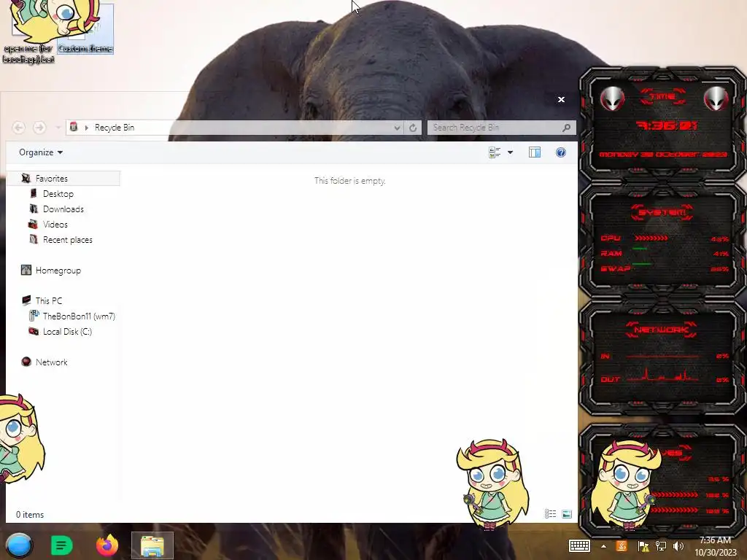
Task: Click the Homegroup icon
Action: pos(26,270)
